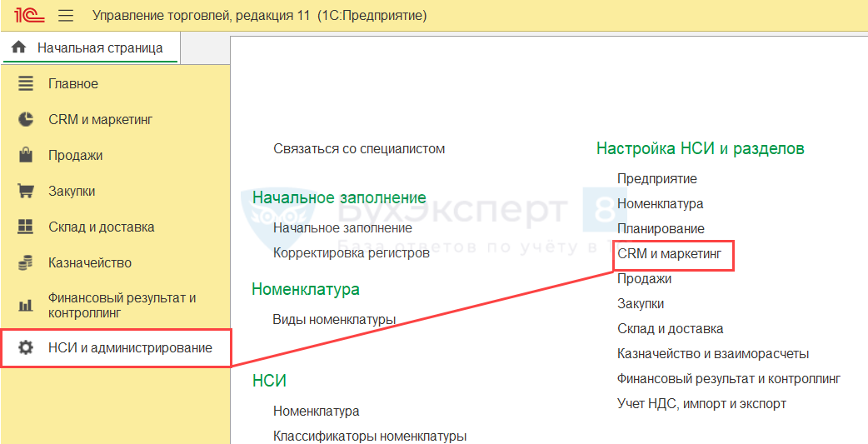This screenshot has width=868, height=444.
Task: Open Планирование settings link
Action: (661, 228)
